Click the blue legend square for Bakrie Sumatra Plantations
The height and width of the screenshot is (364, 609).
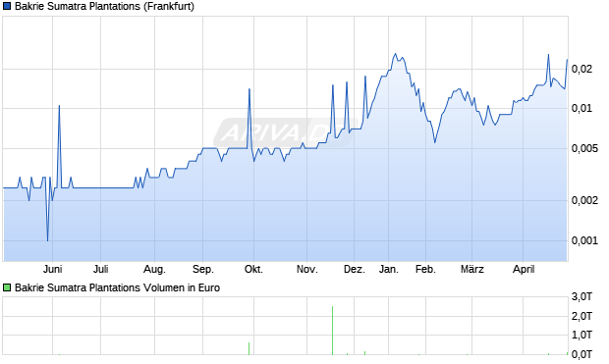(7, 7)
